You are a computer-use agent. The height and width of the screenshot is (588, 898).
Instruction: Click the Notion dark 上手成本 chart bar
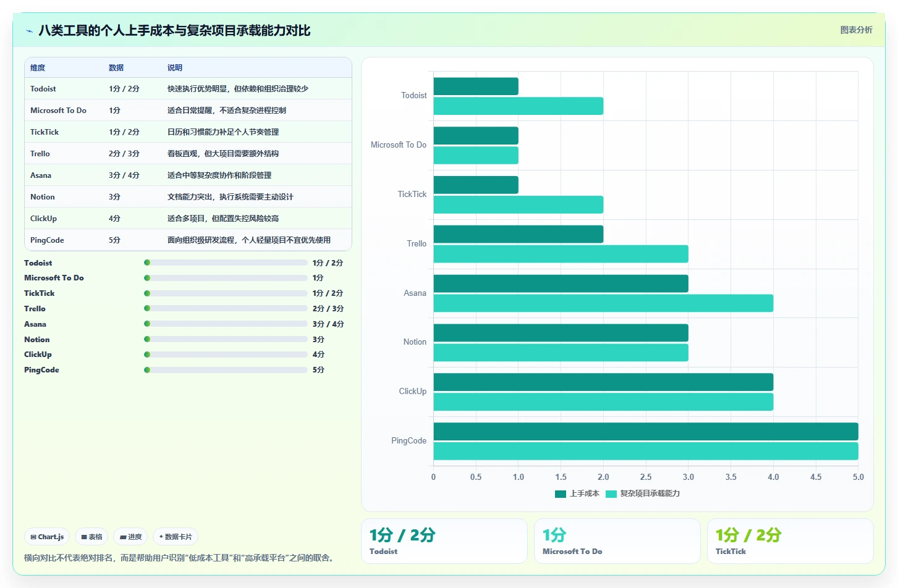point(561,333)
